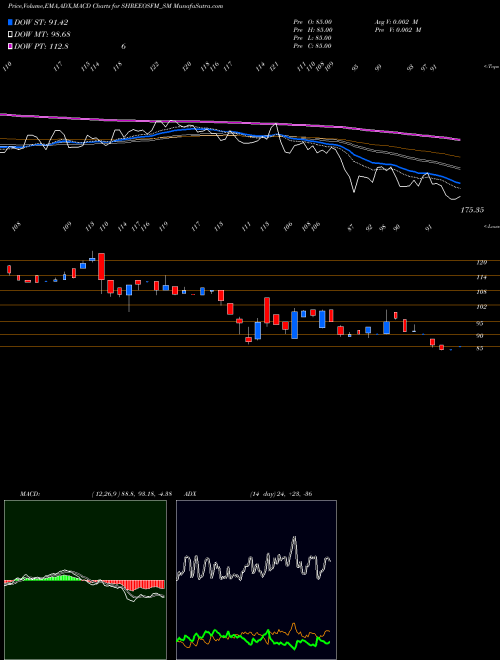This screenshot has width=500, height=660.
Task: Click the '<Tops' label at right
Action: point(491,67)
